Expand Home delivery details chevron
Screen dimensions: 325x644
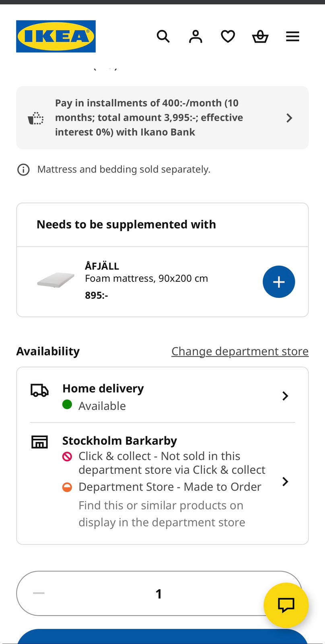[x=285, y=396]
